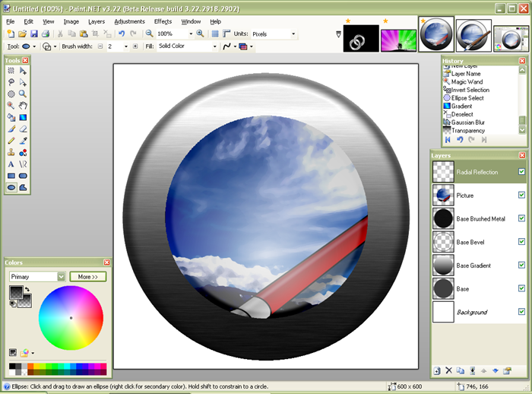Open the Layers menu
The height and width of the screenshot is (394, 532).
pyautogui.click(x=97, y=21)
